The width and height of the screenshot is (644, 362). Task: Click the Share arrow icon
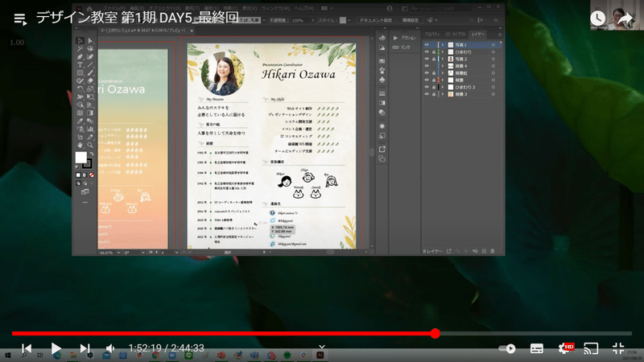pos(625,19)
